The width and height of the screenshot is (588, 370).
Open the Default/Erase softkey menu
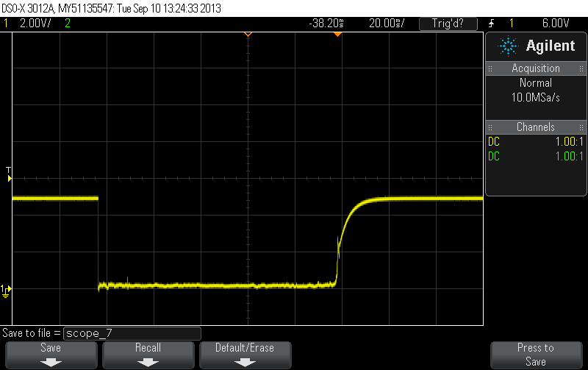pyautogui.click(x=245, y=355)
